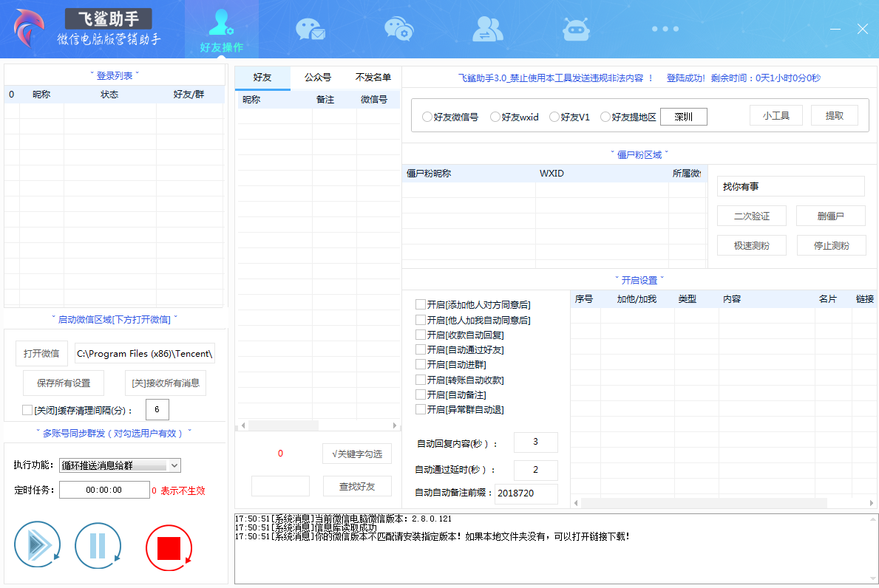Viewport: 879px width, 588px height.
Task: Click the empty search field beside 查找好友
Action: click(x=280, y=486)
